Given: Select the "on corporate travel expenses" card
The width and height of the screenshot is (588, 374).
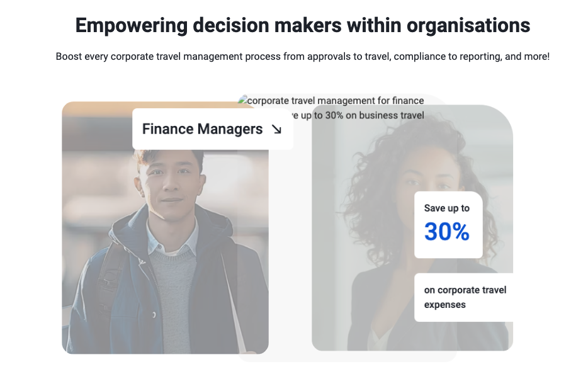Looking at the screenshot, I should click(x=465, y=297).
